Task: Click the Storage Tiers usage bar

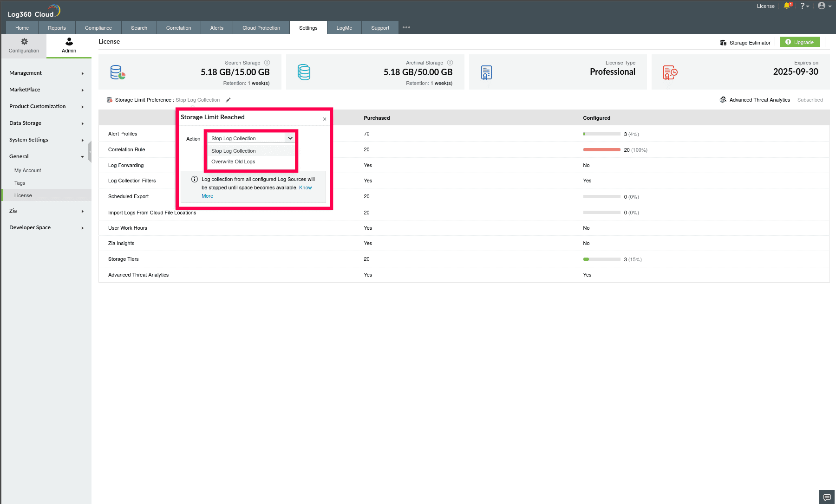Action: [602, 259]
